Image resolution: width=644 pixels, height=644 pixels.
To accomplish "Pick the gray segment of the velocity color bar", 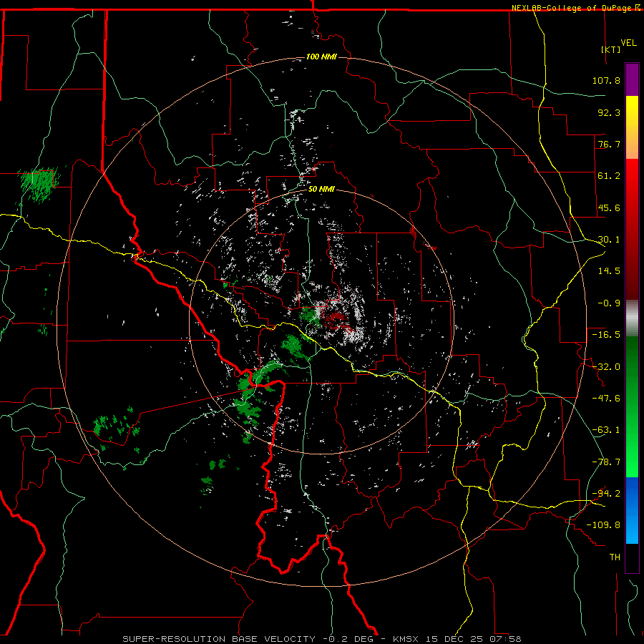I will (632, 318).
